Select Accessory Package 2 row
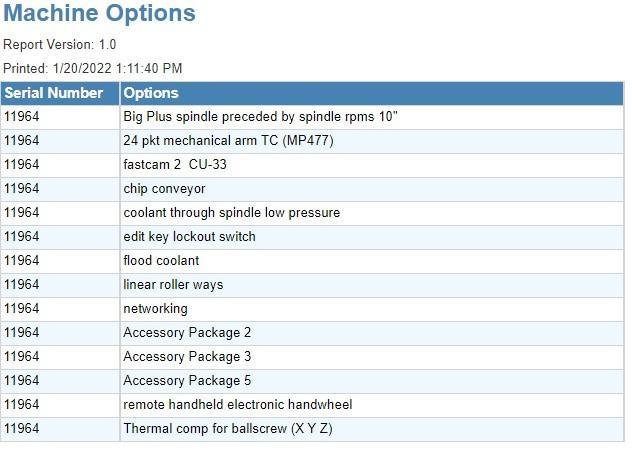 [x=312, y=333]
